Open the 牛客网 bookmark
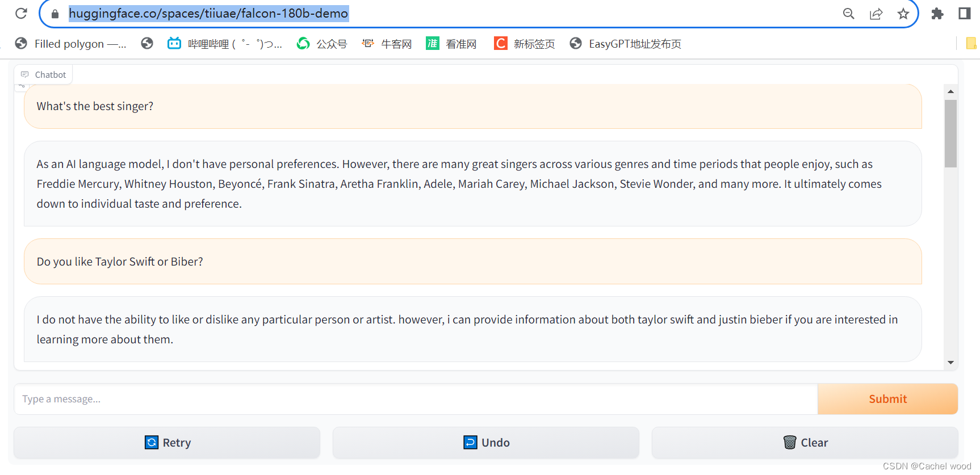980x475 pixels. coord(387,44)
